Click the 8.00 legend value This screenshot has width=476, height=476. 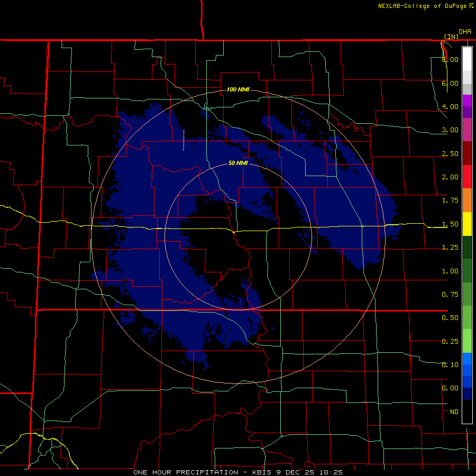450,59
